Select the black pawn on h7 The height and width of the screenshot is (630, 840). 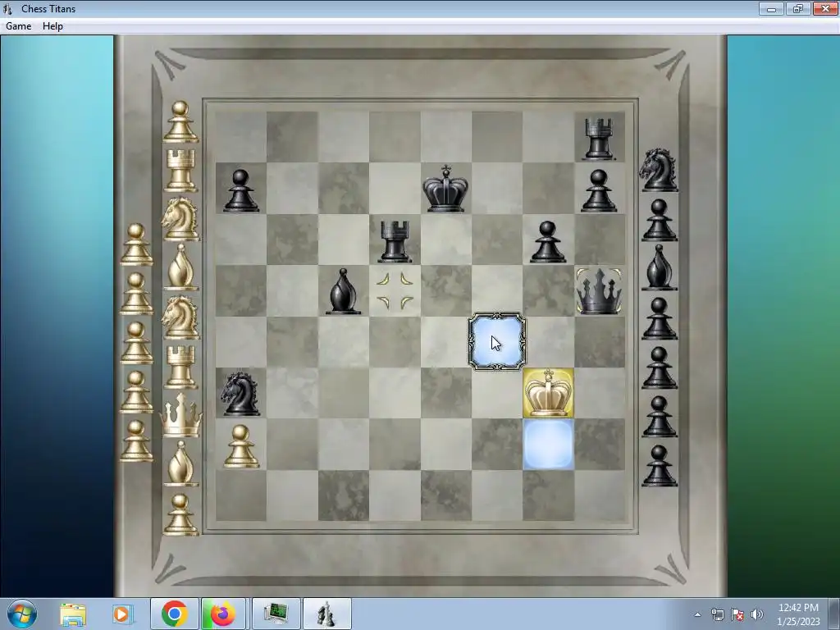(x=599, y=190)
